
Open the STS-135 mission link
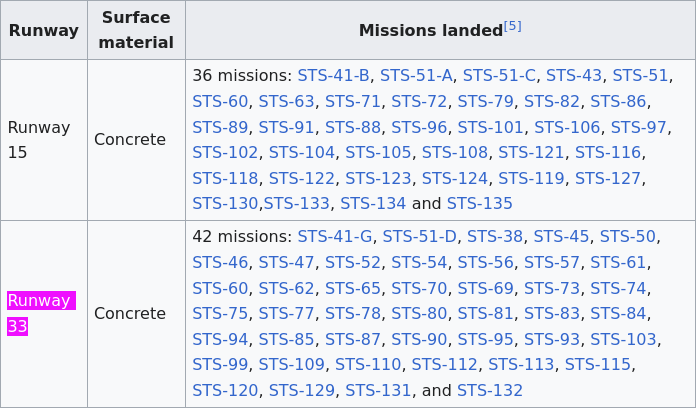pos(479,204)
